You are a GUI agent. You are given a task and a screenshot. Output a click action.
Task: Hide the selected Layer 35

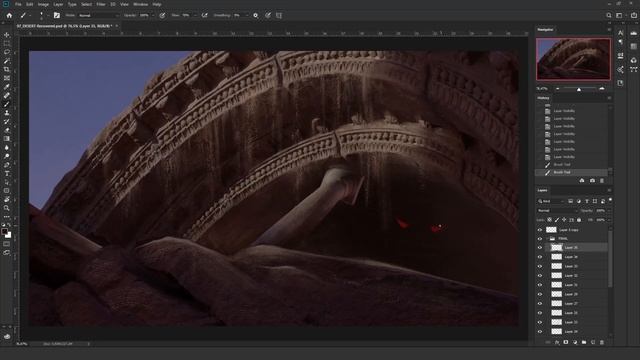tap(540, 248)
